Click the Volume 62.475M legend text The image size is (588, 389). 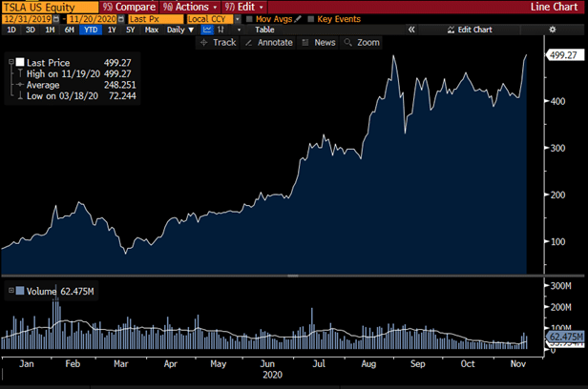60,291
